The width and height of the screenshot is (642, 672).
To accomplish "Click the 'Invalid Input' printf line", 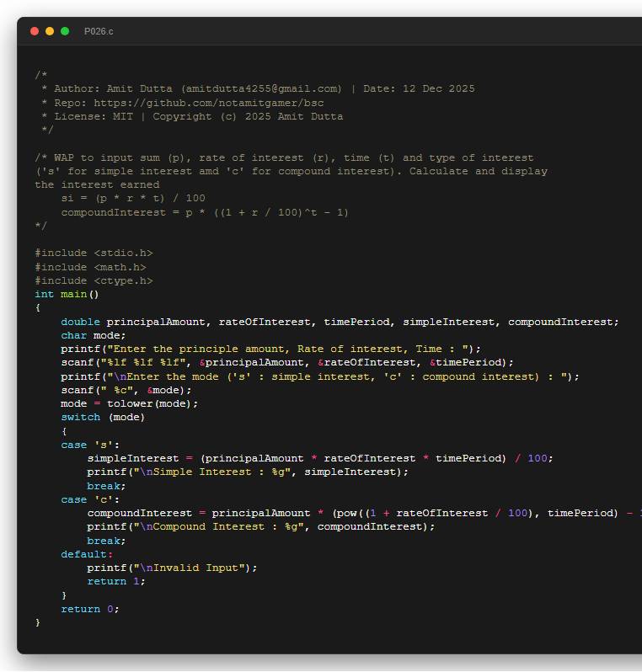I will coord(172,568).
